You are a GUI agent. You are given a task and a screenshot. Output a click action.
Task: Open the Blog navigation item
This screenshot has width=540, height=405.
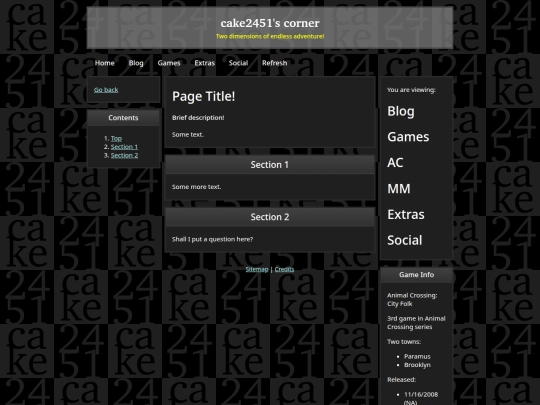click(136, 63)
